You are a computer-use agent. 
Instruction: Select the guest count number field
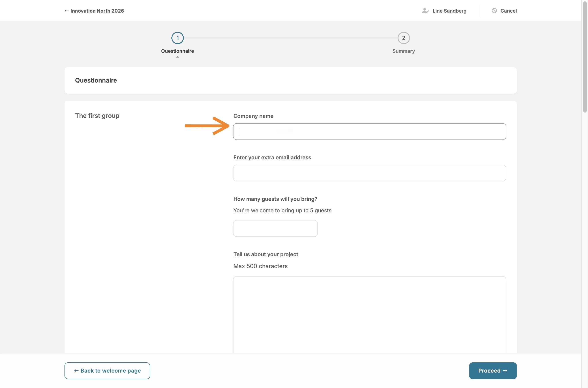275,228
